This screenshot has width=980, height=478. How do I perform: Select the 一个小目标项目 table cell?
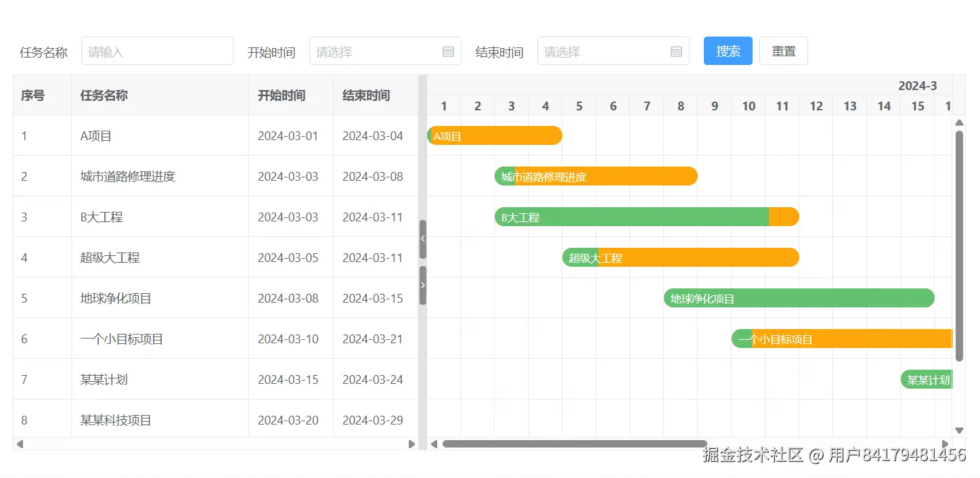point(160,339)
